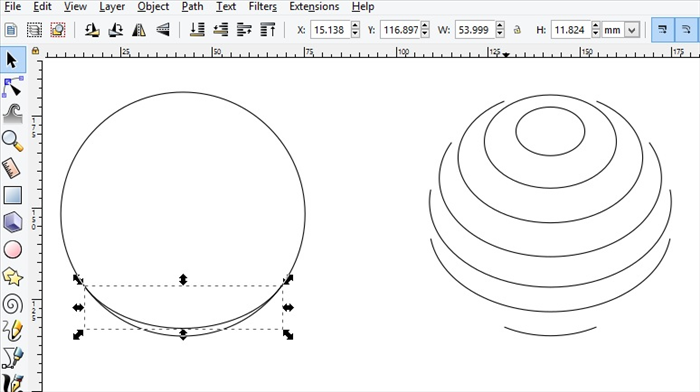Click the width field 53.999
The image size is (700, 392).
coord(475,30)
